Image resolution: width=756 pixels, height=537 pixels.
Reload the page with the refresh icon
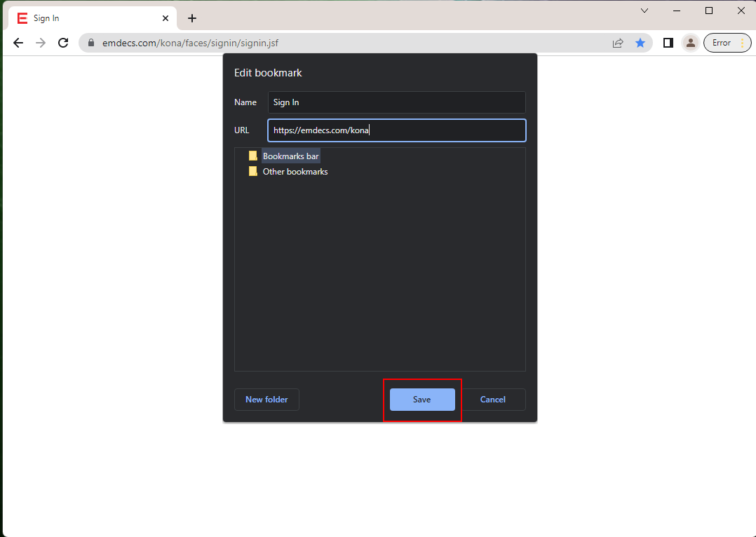pos(63,43)
